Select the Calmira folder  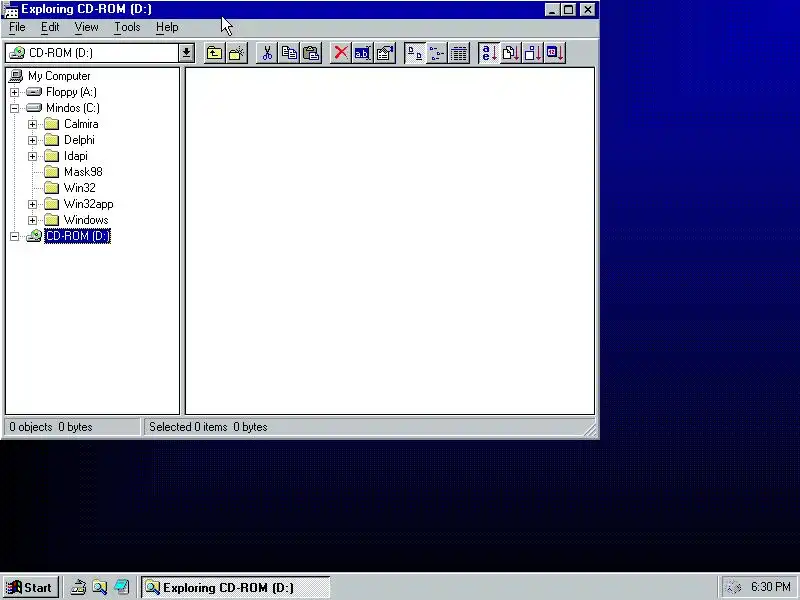tap(81, 124)
